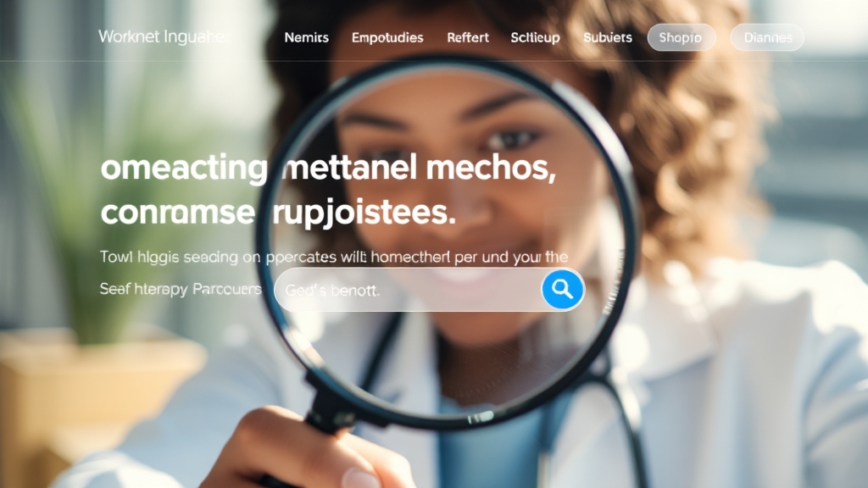This screenshot has width=868, height=488.
Task: Click the Diannes pill button
Action: (x=767, y=37)
